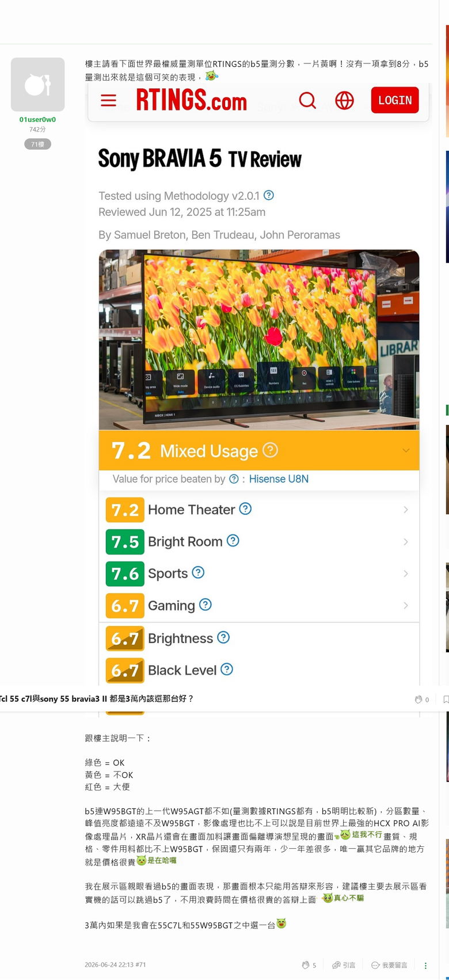Click the Sony BRAVIA 5 TV photo
449x980 pixels.
[259, 340]
